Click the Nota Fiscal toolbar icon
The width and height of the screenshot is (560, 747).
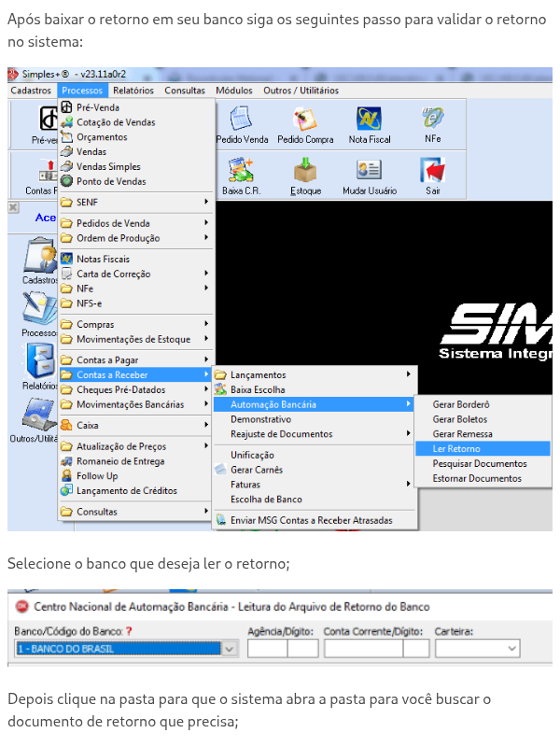(x=370, y=120)
